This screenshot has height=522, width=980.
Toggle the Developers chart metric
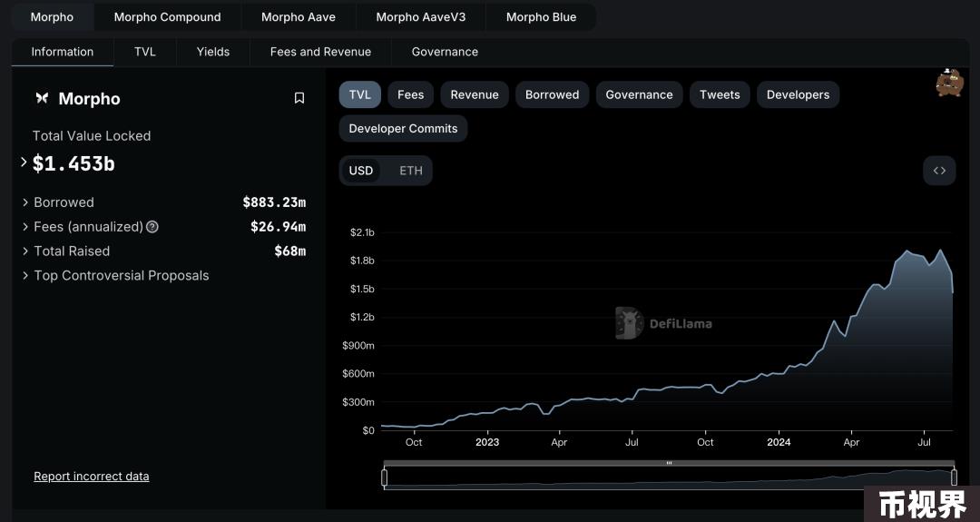[799, 95]
